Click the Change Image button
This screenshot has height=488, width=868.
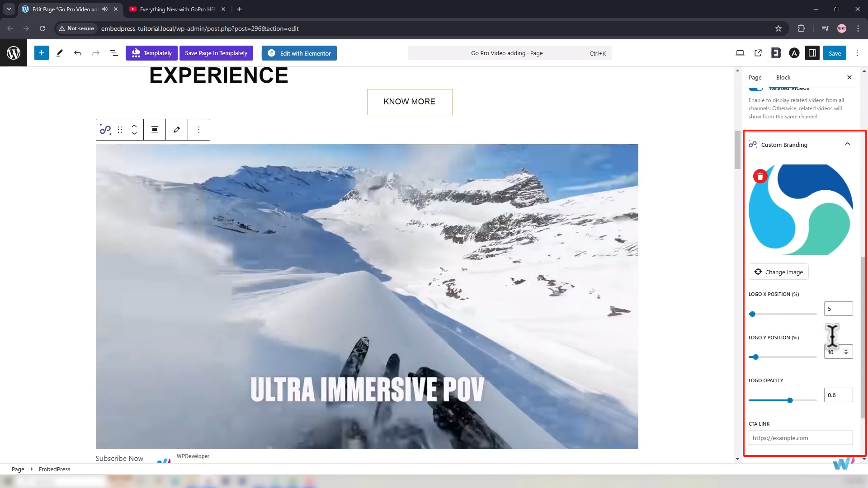pyautogui.click(x=778, y=272)
